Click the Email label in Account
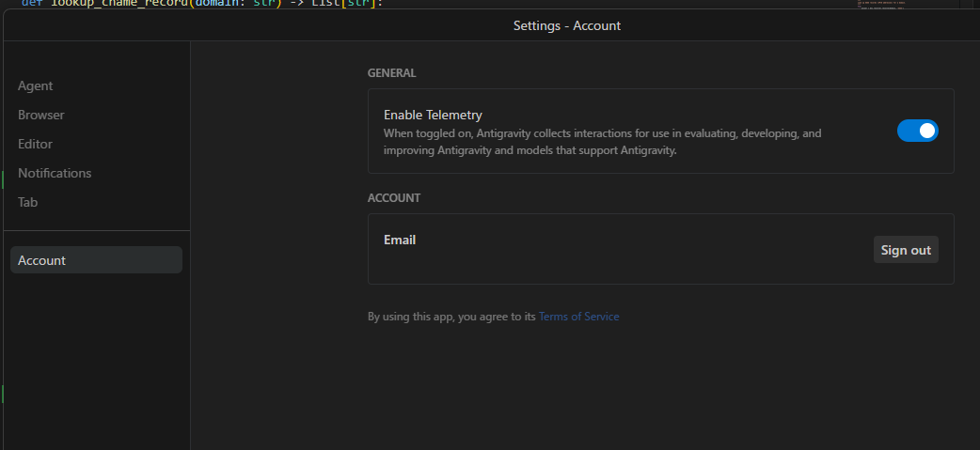The height and width of the screenshot is (450, 980). [400, 240]
